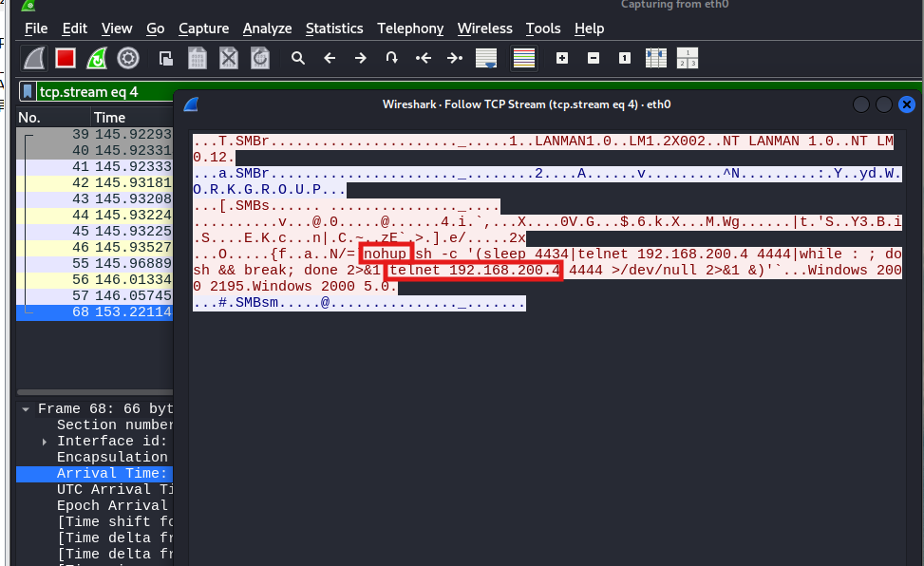Open the layout icon with 1 2 3

(688, 58)
